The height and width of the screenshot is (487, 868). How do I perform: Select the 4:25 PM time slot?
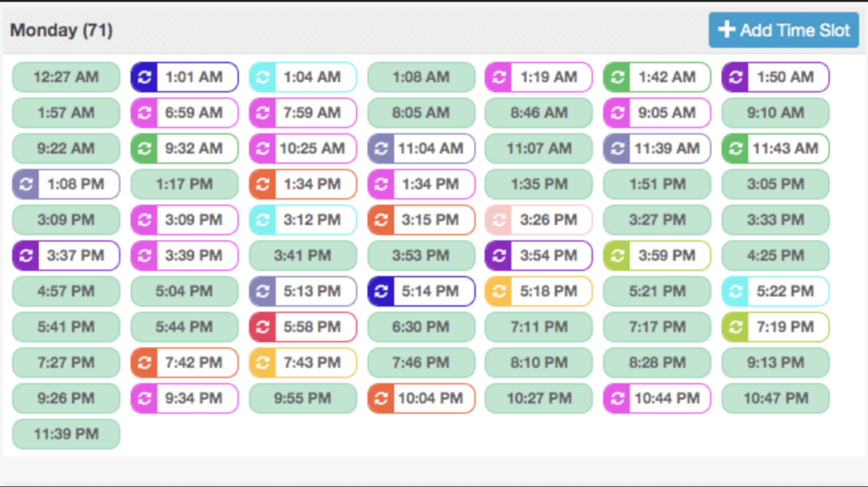(x=776, y=255)
